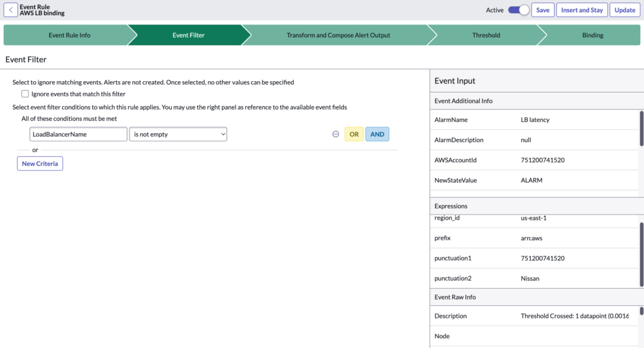Open Transform and Compose Alert Output step
The width and height of the screenshot is (644, 348).
pyautogui.click(x=338, y=35)
